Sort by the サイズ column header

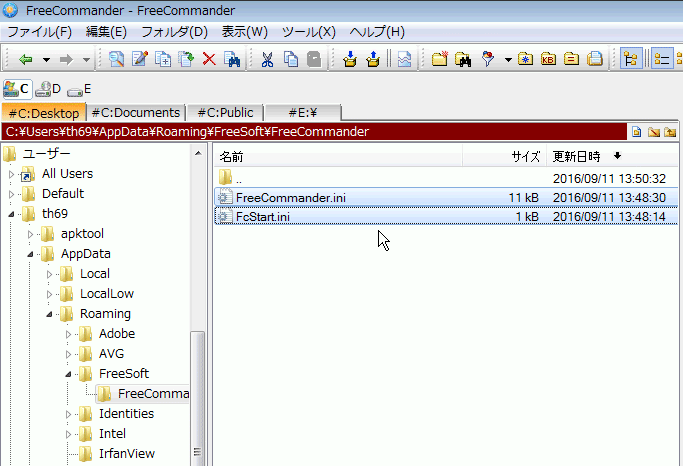click(x=504, y=156)
